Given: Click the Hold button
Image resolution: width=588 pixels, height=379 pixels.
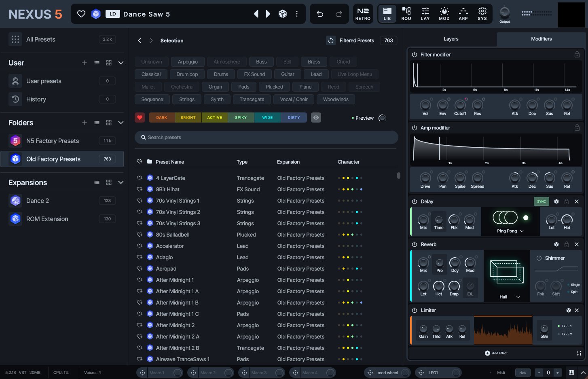Looking at the screenshot, I should pyautogui.click(x=523, y=373).
